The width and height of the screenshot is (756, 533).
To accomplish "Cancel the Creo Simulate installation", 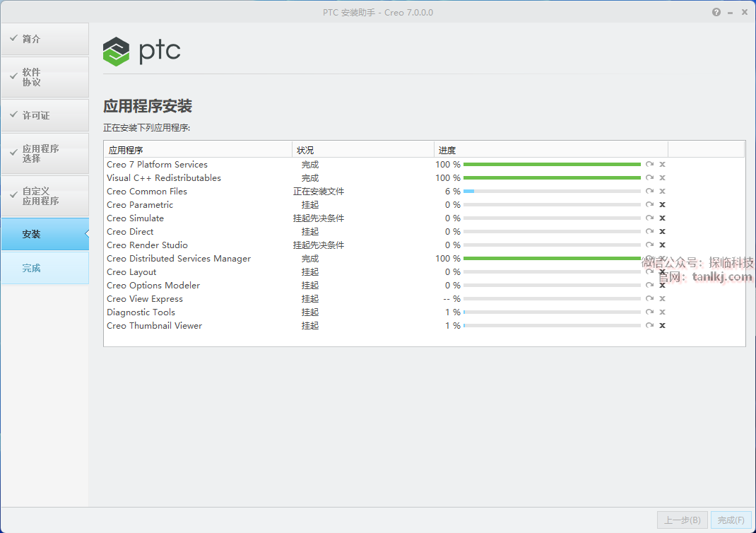I will tap(662, 218).
